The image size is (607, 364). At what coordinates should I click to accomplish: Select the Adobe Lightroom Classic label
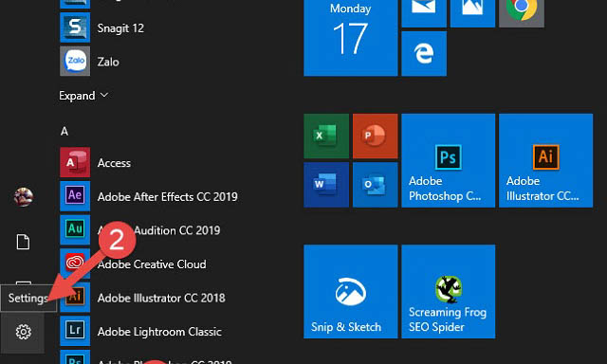[x=159, y=332]
